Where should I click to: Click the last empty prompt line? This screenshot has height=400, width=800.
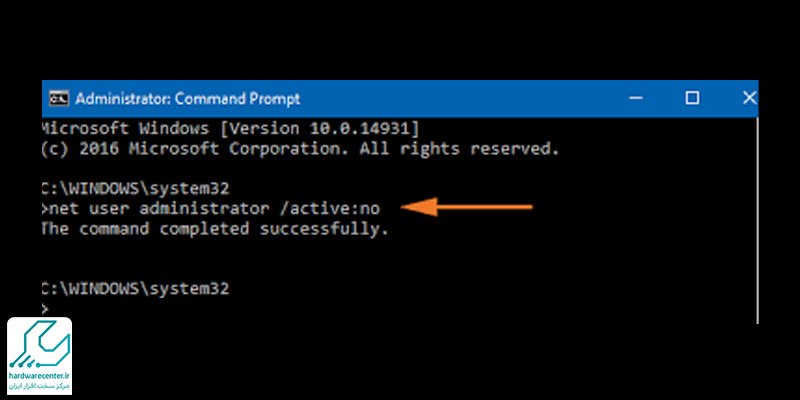point(45,309)
